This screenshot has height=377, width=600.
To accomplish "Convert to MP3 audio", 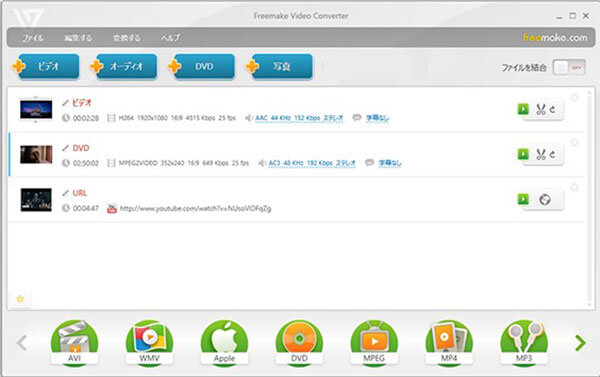I will click(524, 343).
